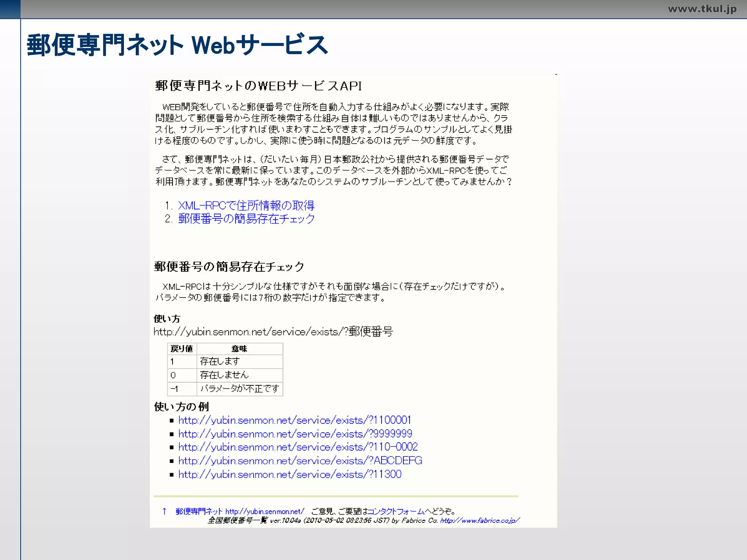Open example URL ending in ?110-0002
The image size is (747, 560).
(x=298, y=447)
